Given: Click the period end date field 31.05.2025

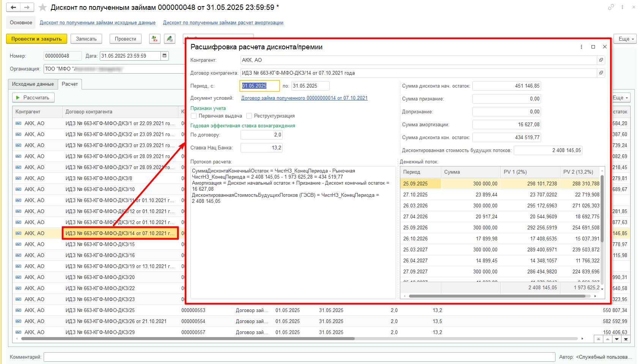Looking at the screenshot, I should [310, 86].
